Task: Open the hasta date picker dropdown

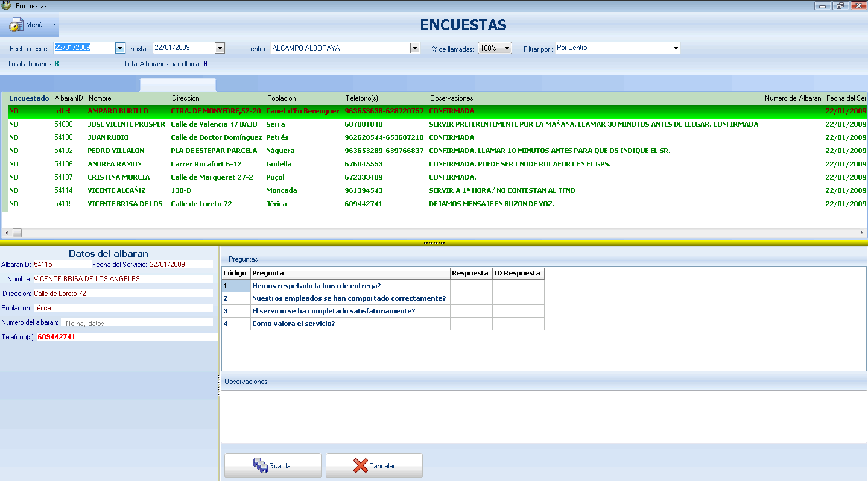Action: click(x=220, y=48)
